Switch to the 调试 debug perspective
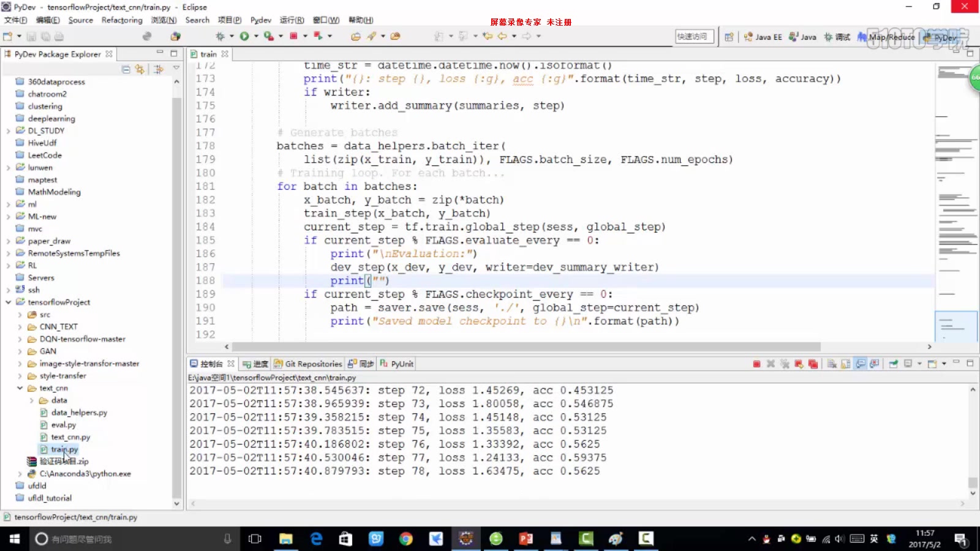980x551 pixels. pos(837,37)
